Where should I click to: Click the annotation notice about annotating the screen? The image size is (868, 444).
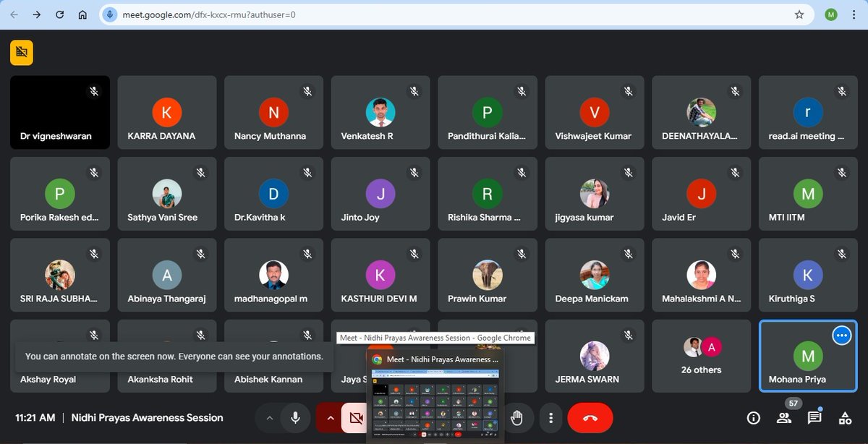174,357
